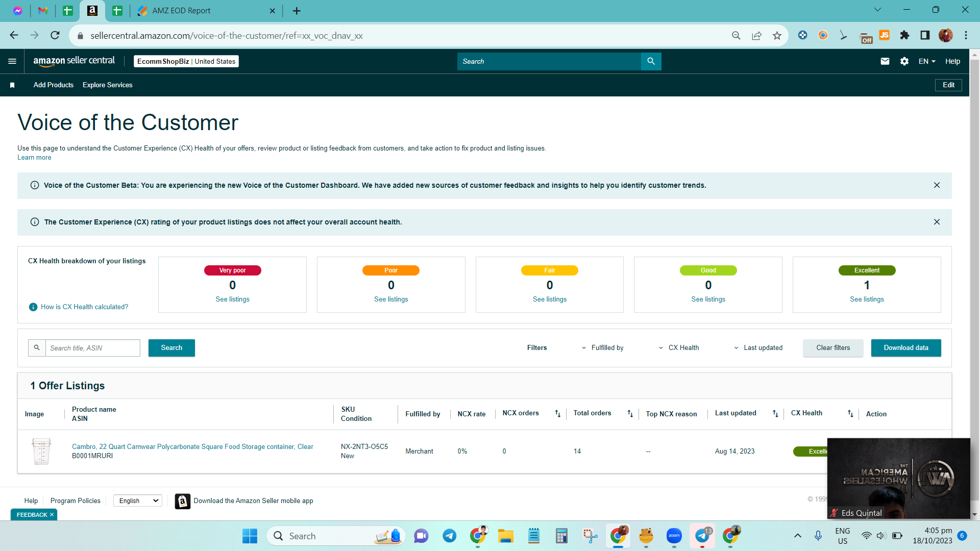Open the Learn more link

(x=34, y=158)
